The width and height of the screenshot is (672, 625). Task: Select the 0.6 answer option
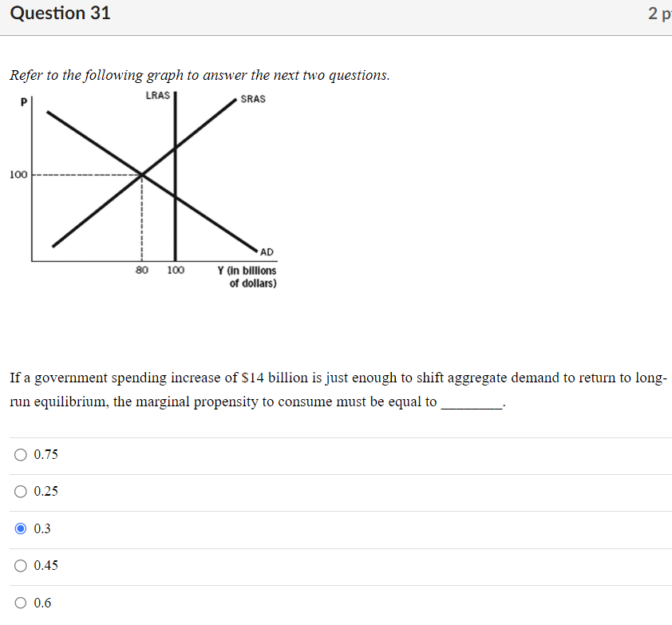point(20,603)
